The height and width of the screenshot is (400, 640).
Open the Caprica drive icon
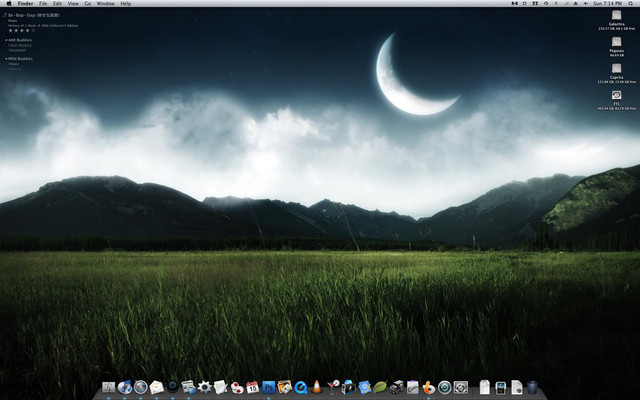[616, 70]
